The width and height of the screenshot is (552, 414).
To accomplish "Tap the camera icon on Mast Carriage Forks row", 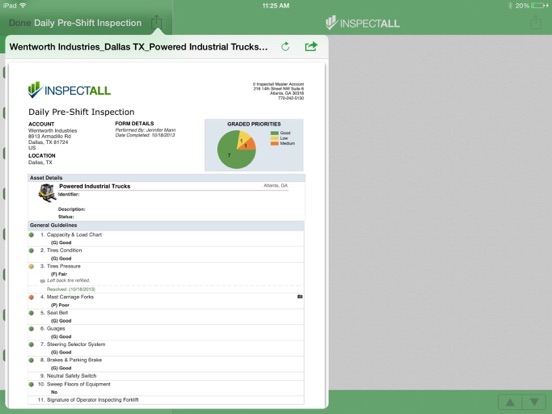I will click(x=300, y=297).
